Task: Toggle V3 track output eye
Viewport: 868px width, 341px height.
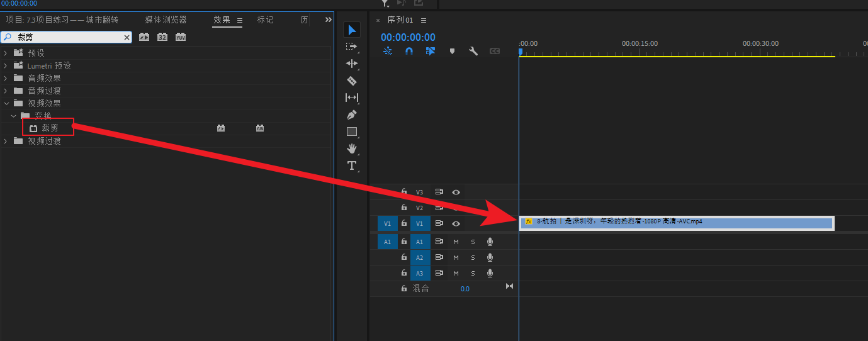Action: click(456, 192)
